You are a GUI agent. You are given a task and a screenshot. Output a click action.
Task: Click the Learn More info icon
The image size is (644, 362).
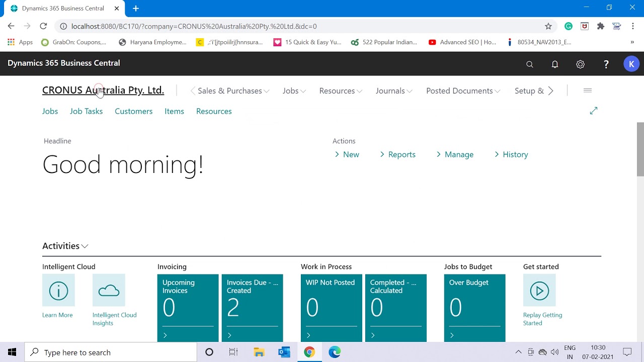pos(58,291)
